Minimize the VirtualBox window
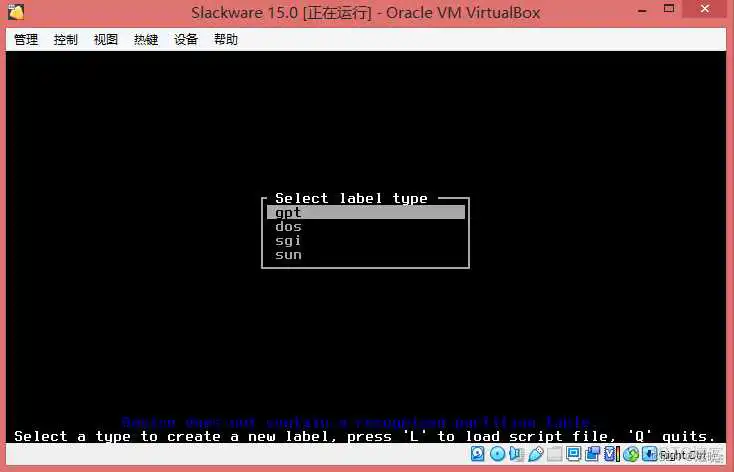 point(643,10)
